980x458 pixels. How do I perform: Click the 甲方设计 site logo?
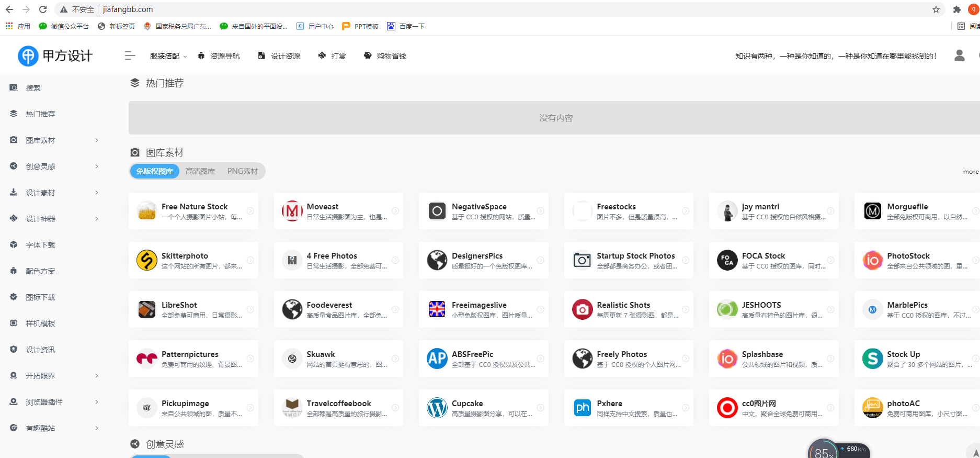(55, 56)
